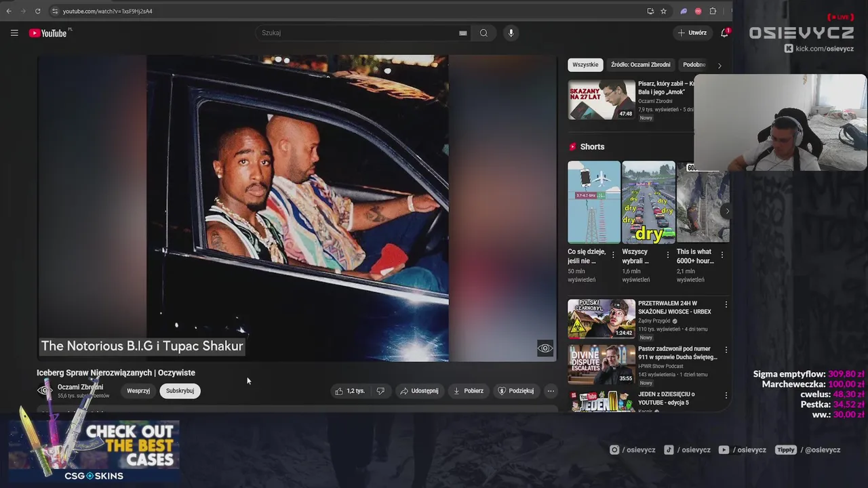Open options for Jeden z dziesięciu video
Screen dimensions: 868x488
click(x=726, y=395)
